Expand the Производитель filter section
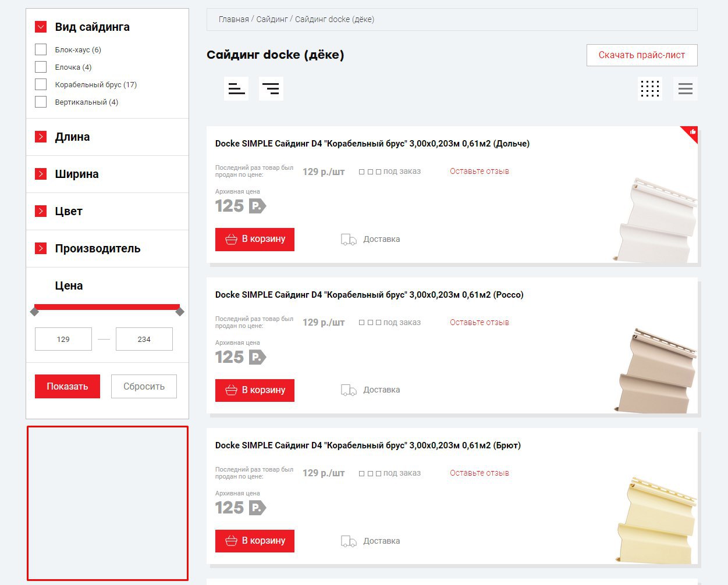This screenshot has height=585, width=728. click(x=41, y=248)
